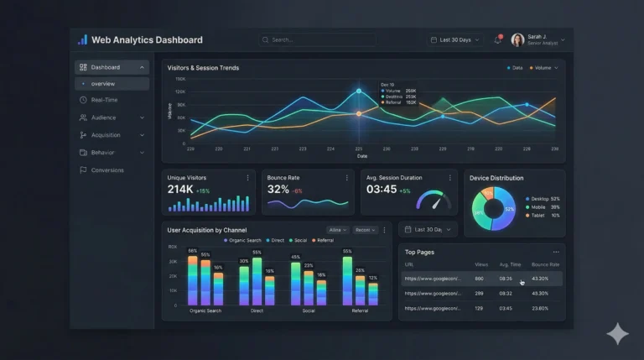Click the Conversions flag icon
This screenshot has width=644, height=360.
83,170
